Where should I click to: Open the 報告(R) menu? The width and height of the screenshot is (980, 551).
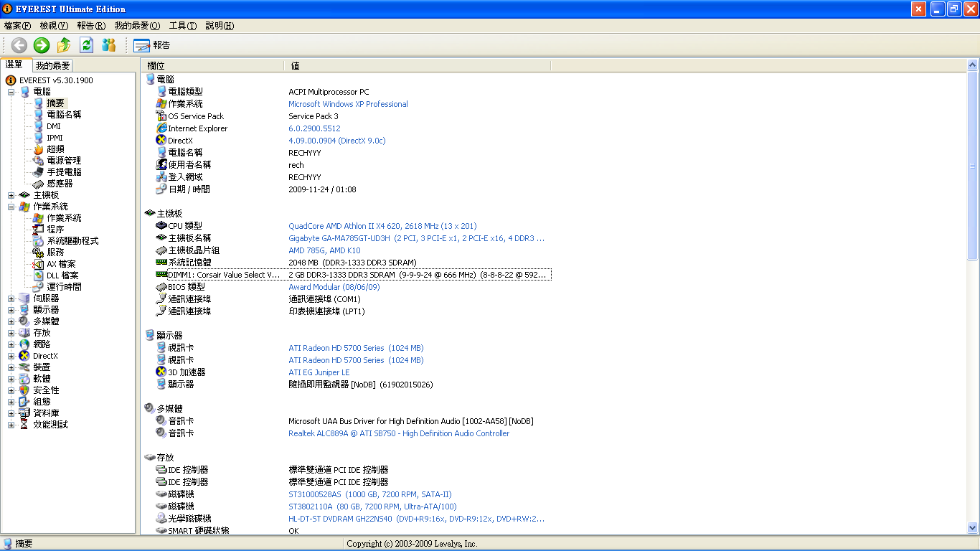pyautogui.click(x=92, y=26)
